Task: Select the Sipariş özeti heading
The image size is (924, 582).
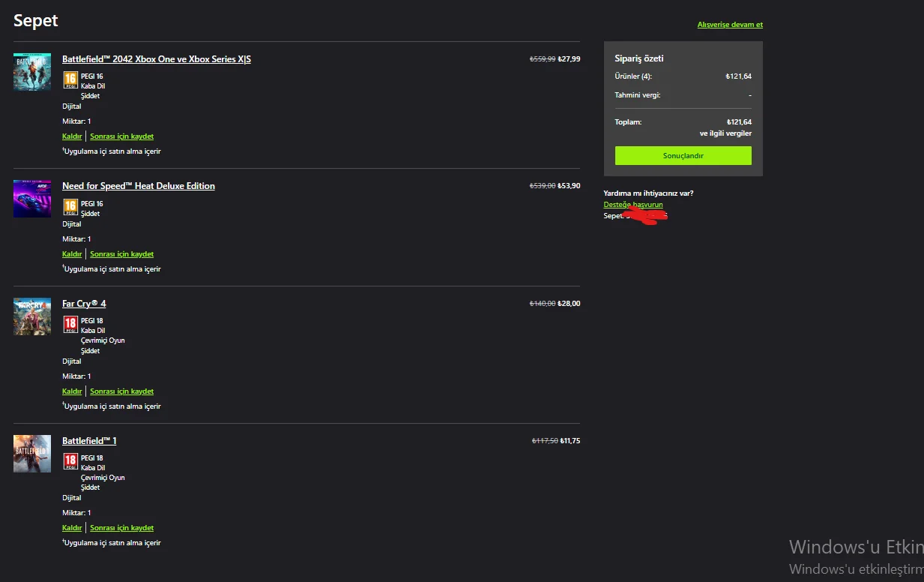Action: (639, 58)
